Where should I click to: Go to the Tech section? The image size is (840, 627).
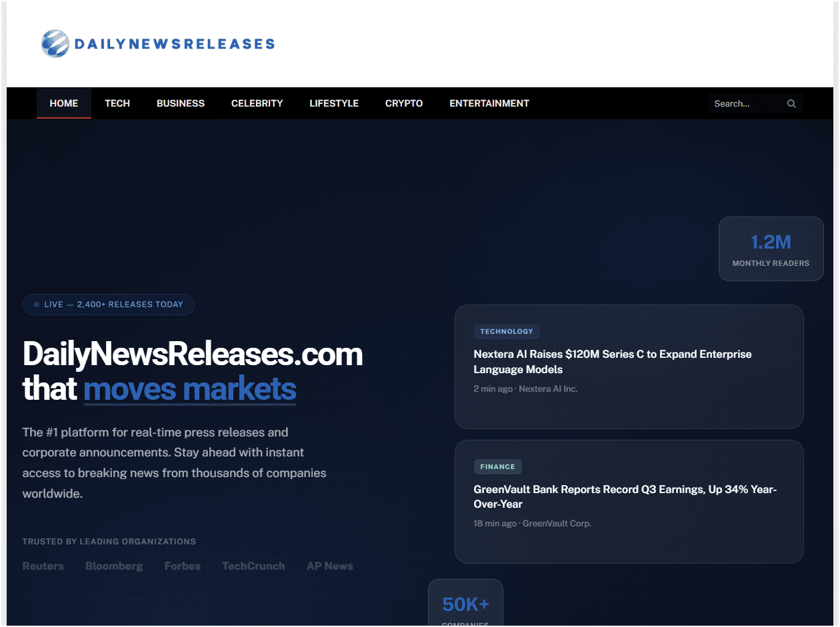117,103
